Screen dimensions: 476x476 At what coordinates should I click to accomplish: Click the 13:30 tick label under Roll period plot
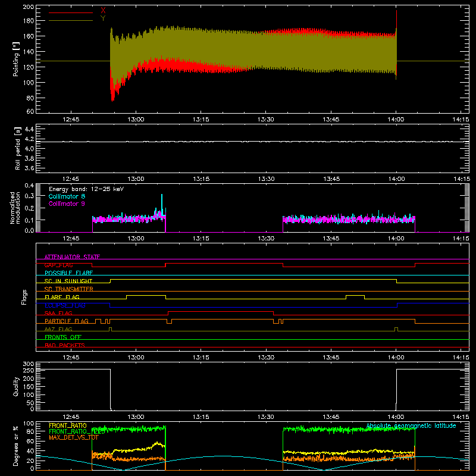[x=266, y=179]
